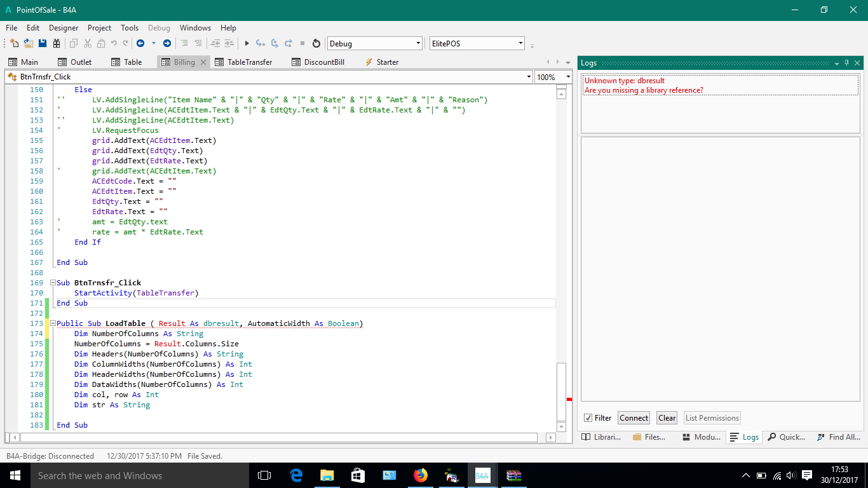Collapse the BtnTrnsfr_Click sub code block
Viewport: 868px width, 488px height.
(x=53, y=283)
